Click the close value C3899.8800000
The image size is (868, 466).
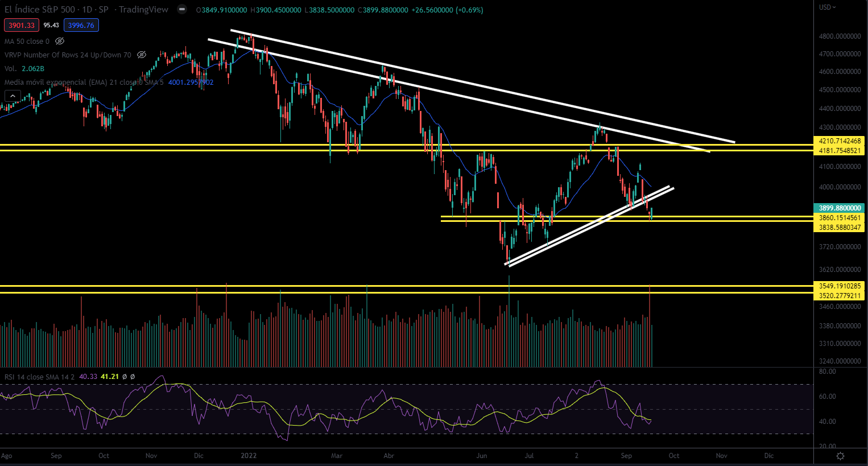tap(383, 10)
